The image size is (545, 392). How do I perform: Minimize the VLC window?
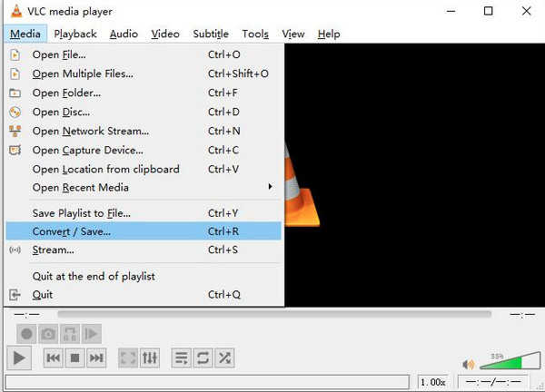(x=451, y=11)
